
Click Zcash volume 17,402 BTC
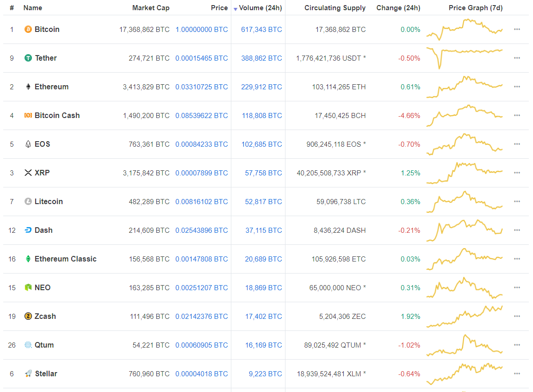[x=263, y=316]
